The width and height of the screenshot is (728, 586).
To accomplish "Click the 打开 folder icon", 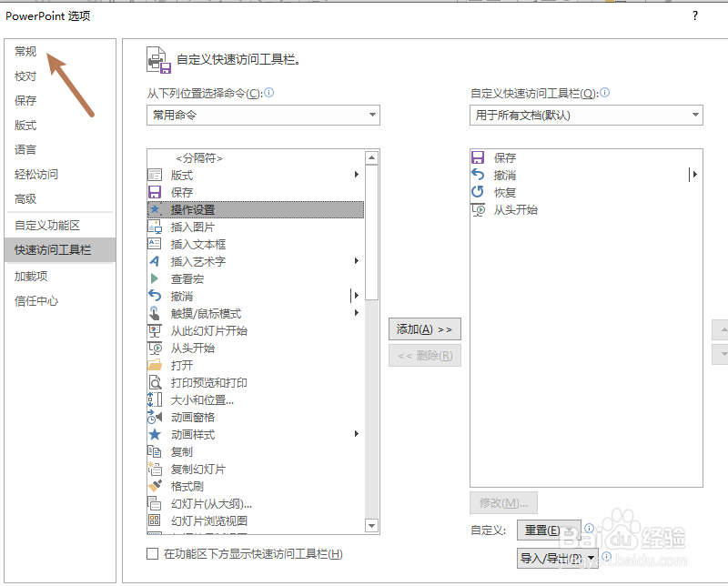I will pyautogui.click(x=155, y=365).
